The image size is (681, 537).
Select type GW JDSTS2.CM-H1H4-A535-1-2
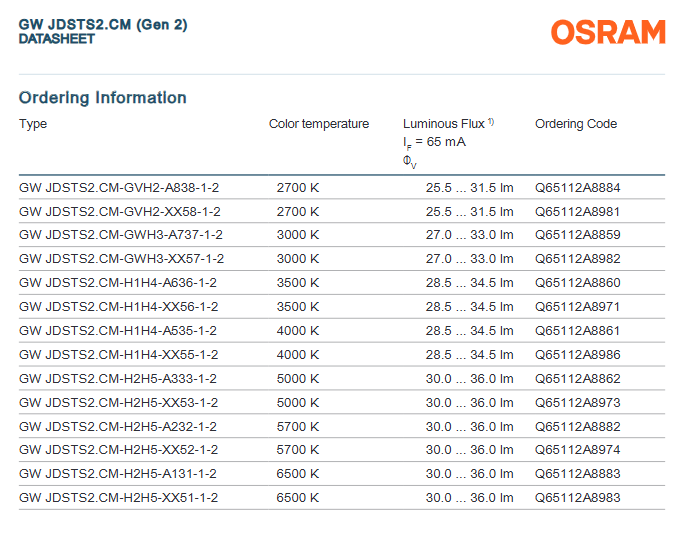tap(118, 331)
